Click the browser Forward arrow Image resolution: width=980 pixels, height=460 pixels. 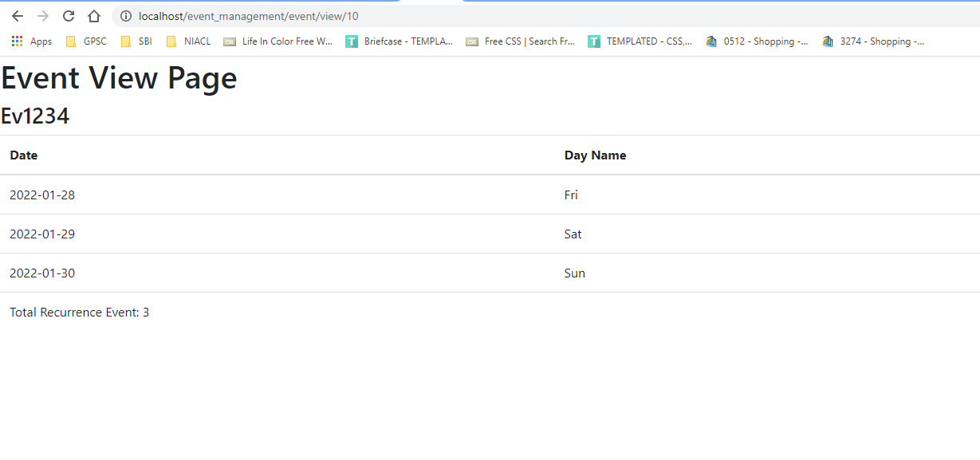click(43, 16)
